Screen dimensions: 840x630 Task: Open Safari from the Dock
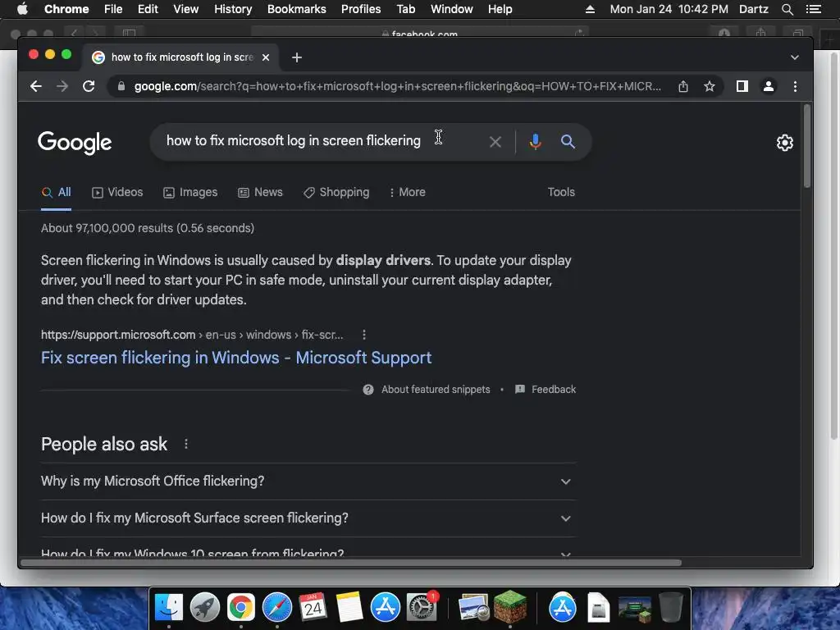tap(277, 607)
